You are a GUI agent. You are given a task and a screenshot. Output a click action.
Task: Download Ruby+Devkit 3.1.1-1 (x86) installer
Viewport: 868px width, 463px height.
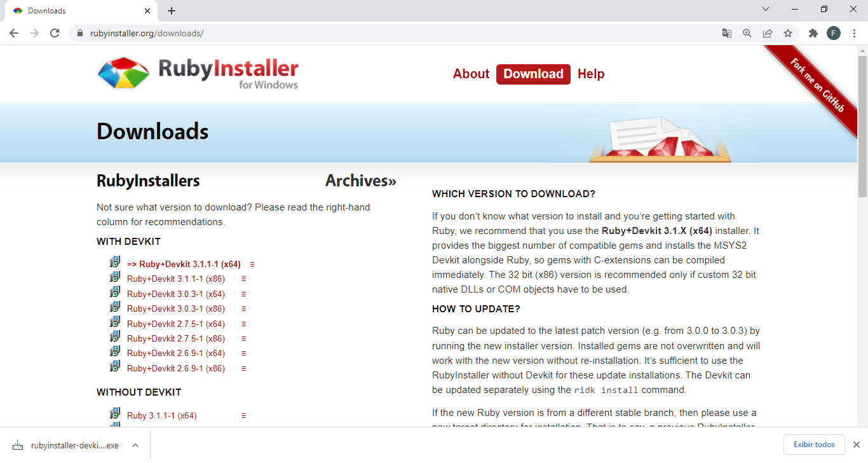(176, 279)
